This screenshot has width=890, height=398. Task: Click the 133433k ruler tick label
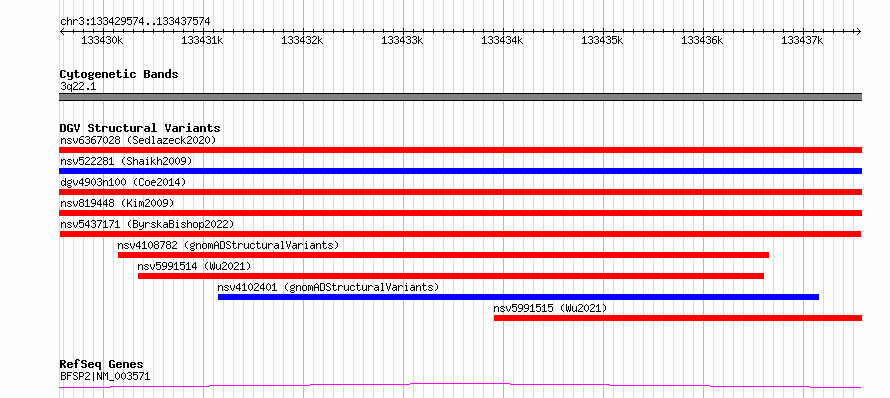(402, 40)
